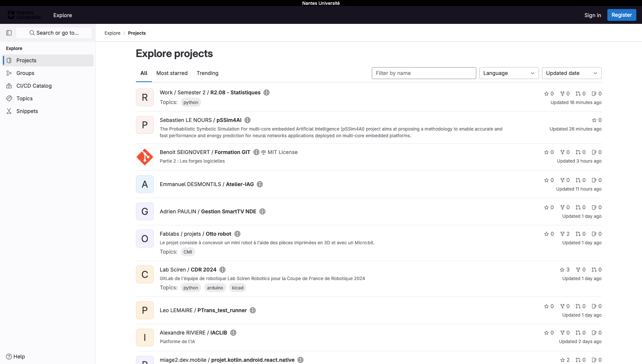Click the arduino topic tag
Image resolution: width=642 pixels, height=364 pixels.
(x=215, y=288)
